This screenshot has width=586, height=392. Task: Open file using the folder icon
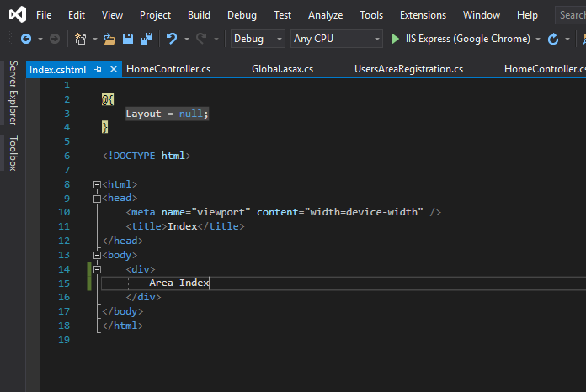(109, 39)
